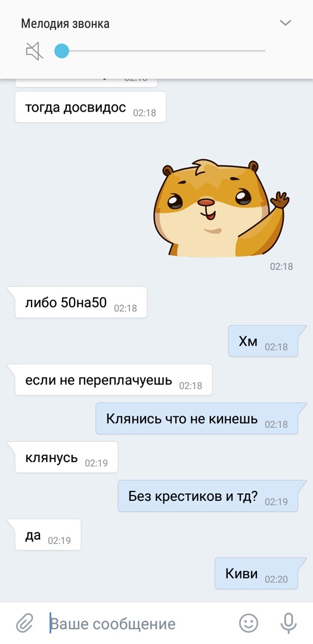313x644 pixels.
Task: Click the ringtone volume slider handle
Action: [61, 51]
